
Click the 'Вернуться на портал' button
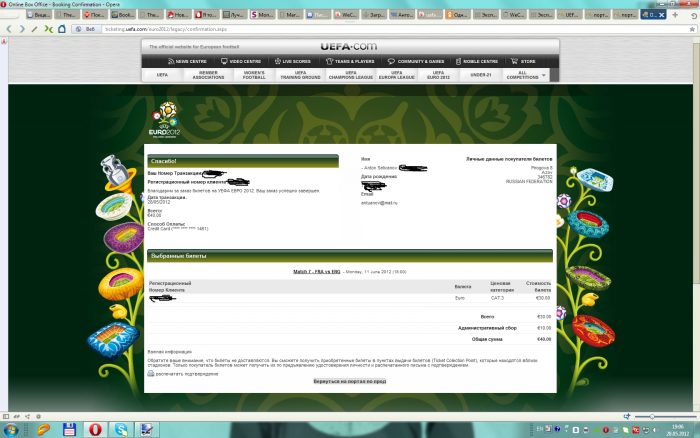(x=350, y=381)
